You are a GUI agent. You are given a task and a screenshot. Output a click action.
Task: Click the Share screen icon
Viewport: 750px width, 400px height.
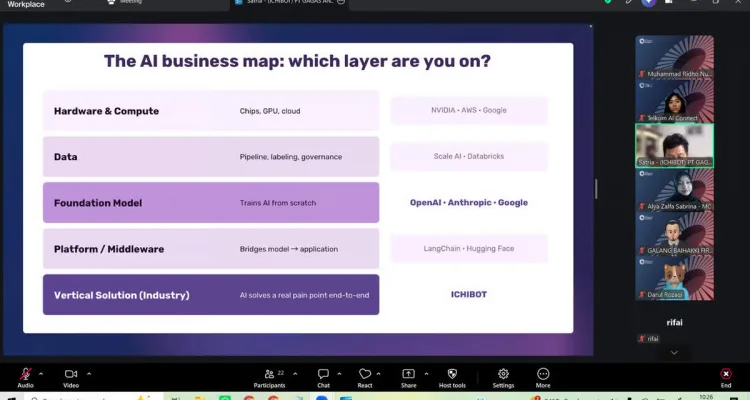[408, 374]
